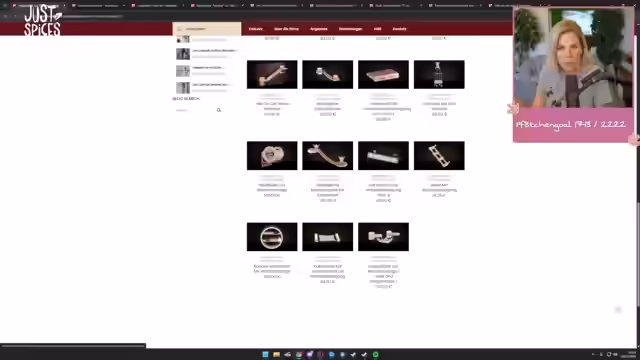Open product image of circular ring
This screenshot has width=640, height=360.
tap(272, 237)
